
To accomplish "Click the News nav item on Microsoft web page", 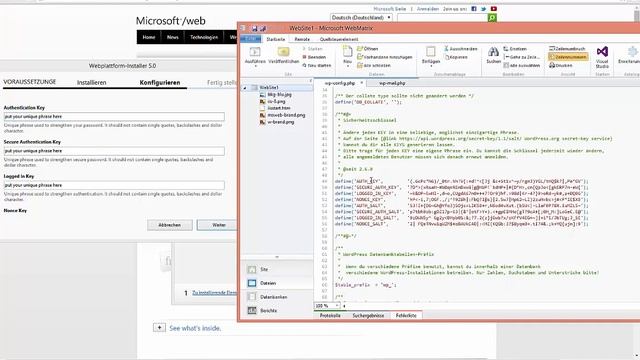I will point(173,37).
